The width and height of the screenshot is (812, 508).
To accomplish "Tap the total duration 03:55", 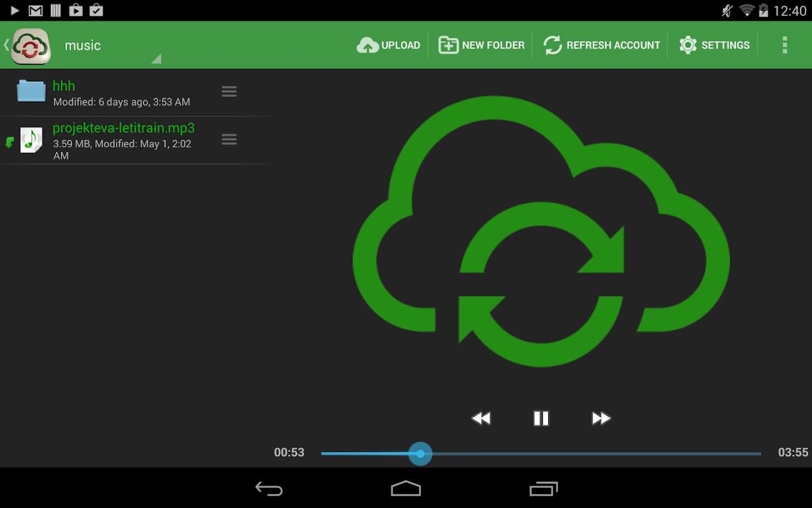I will (793, 453).
